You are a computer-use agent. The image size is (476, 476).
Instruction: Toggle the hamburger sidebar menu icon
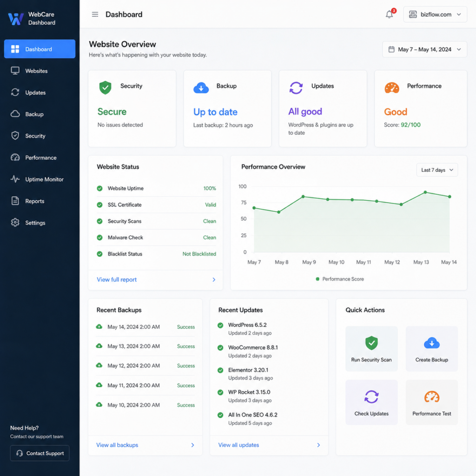95,14
